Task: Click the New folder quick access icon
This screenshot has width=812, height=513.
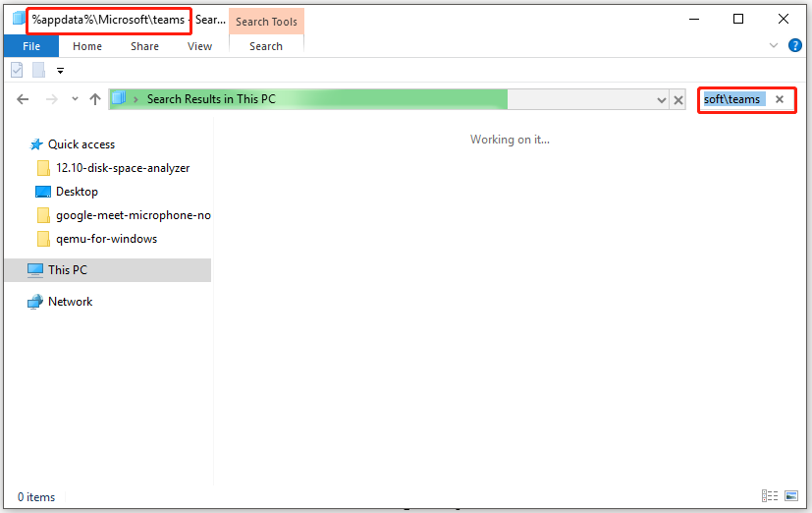Action: [39, 70]
